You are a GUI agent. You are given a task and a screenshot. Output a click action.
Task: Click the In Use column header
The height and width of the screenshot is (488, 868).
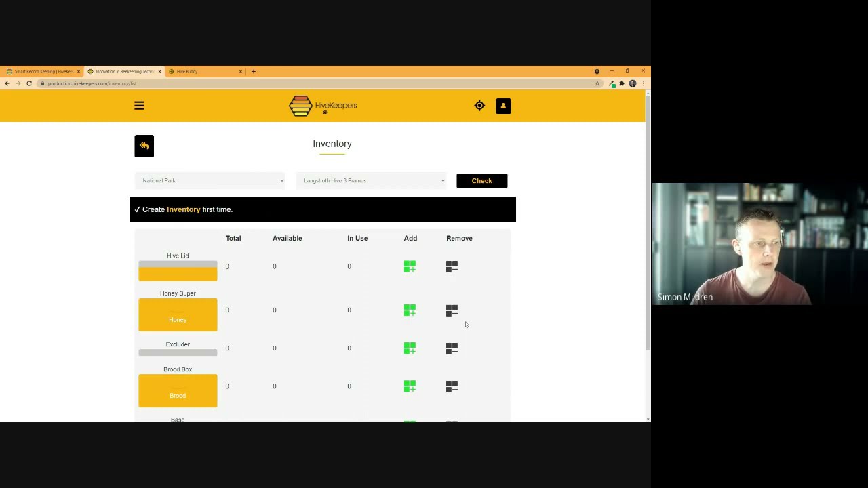(357, 238)
